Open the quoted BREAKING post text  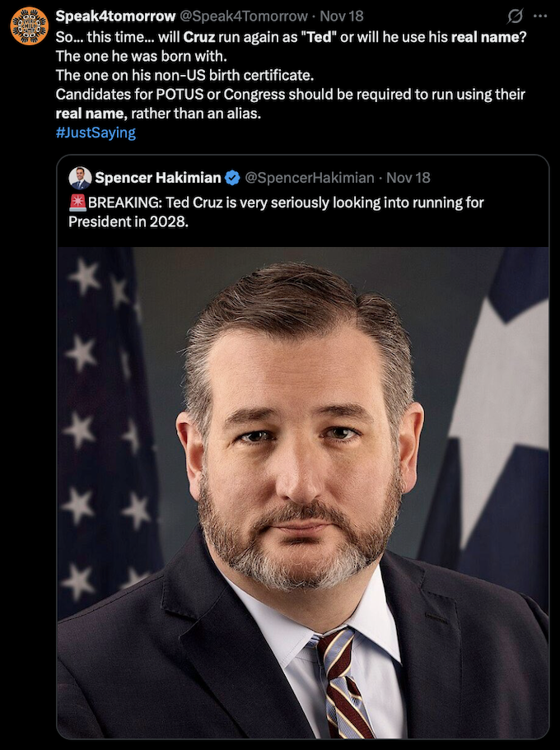click(276, 212)
